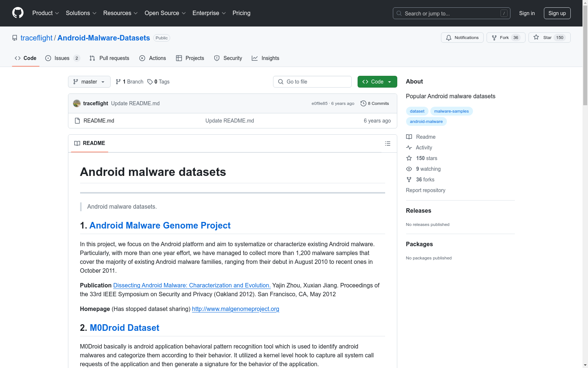Expand the Solutions menu
The image size is (588, 368).
click(x=81, y=13)
